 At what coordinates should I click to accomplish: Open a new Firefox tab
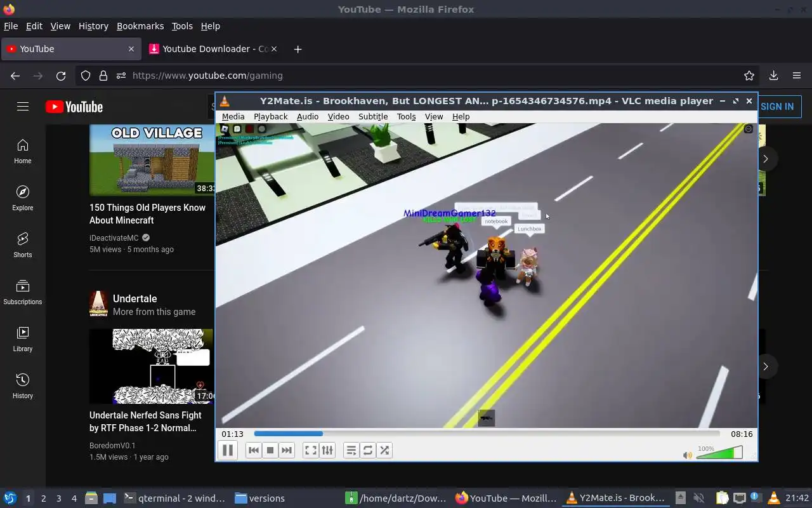point(298,49)
